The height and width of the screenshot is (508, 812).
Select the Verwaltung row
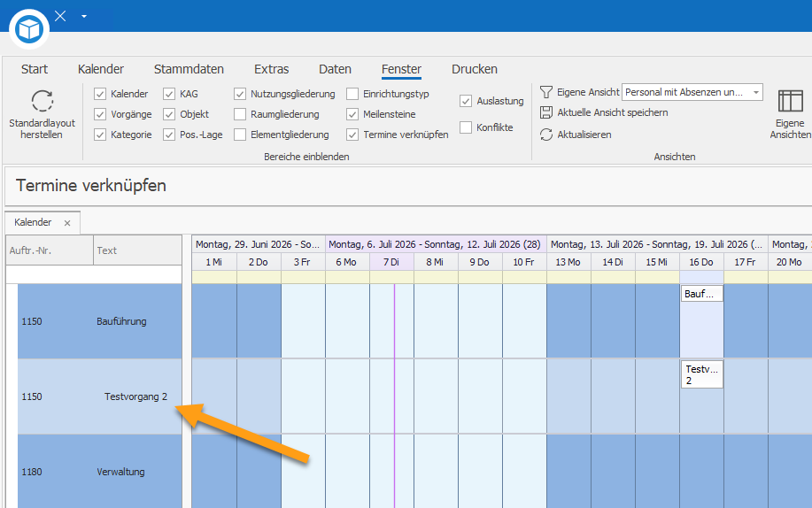click(x=99, y=472)
